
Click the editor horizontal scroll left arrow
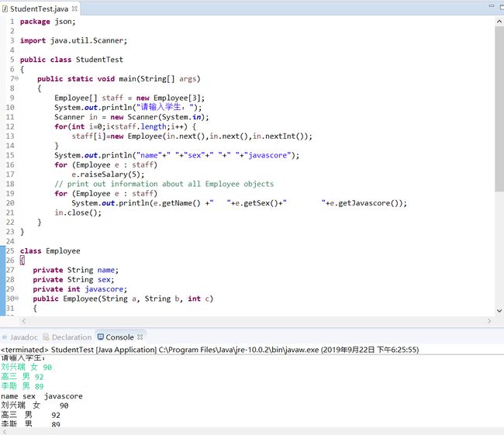[x=23, y=320]
